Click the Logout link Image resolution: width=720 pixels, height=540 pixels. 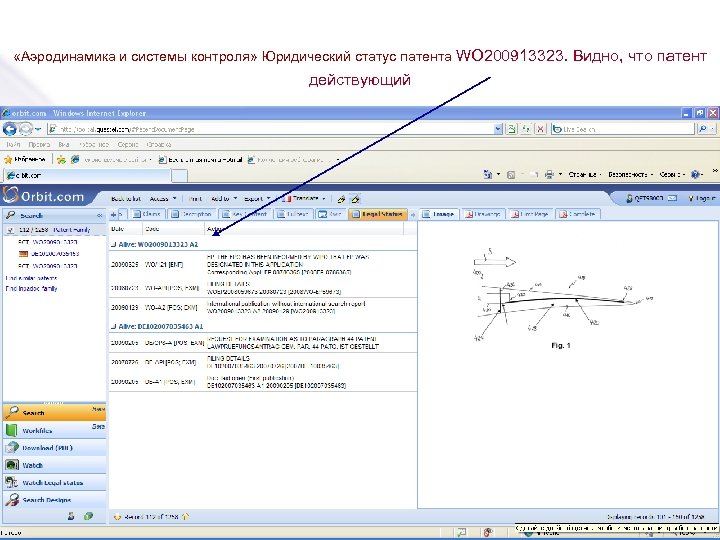click(702, 198)
